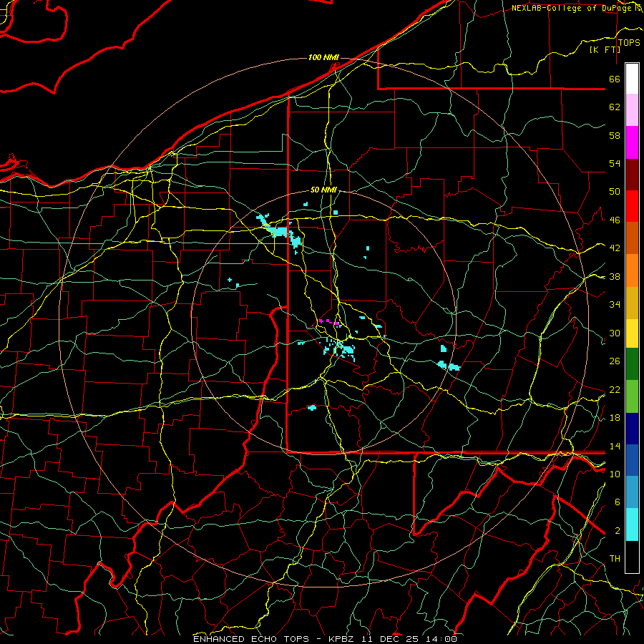Click the "38" scale label
The image size is (644, 644).
(615, 277)
